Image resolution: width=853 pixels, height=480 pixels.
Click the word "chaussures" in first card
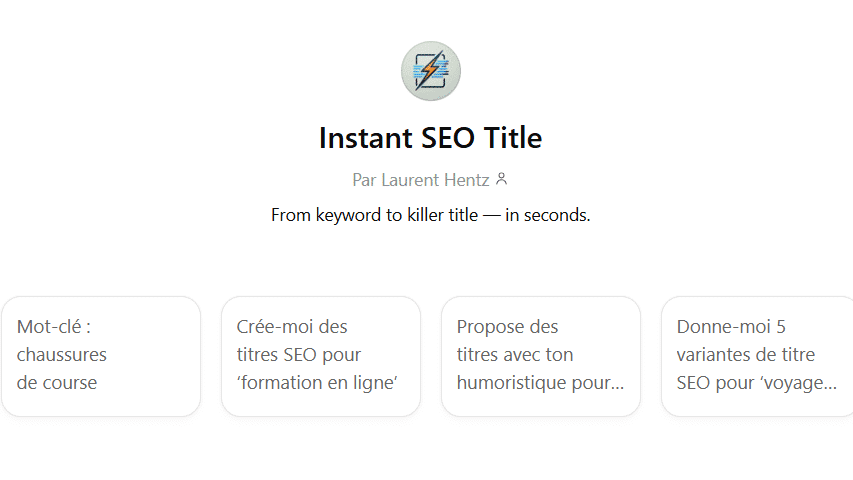pyautogui.click(x=61, y=354)
